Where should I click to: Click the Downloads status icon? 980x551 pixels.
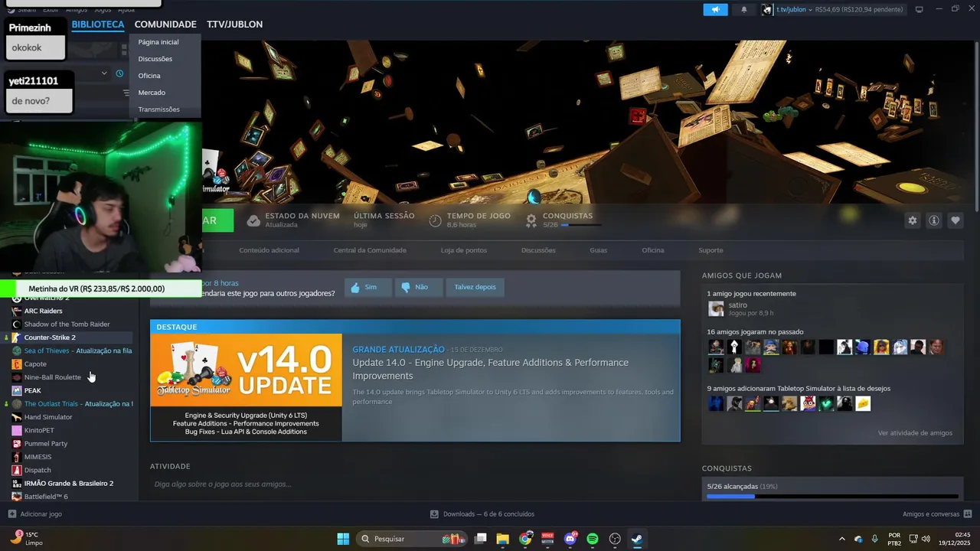click(x=434, y=514)
